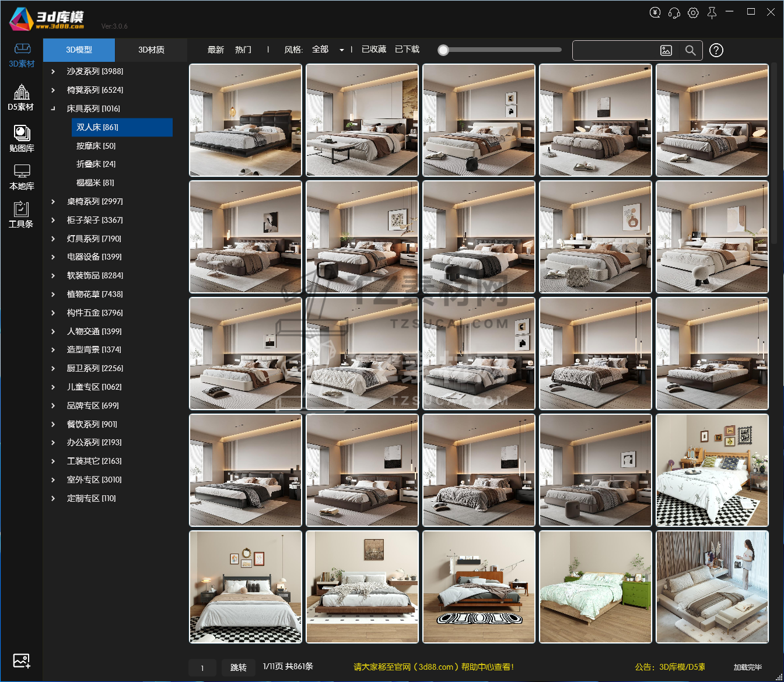Open the 官网 3d88.com help notice

pos(433,667)
